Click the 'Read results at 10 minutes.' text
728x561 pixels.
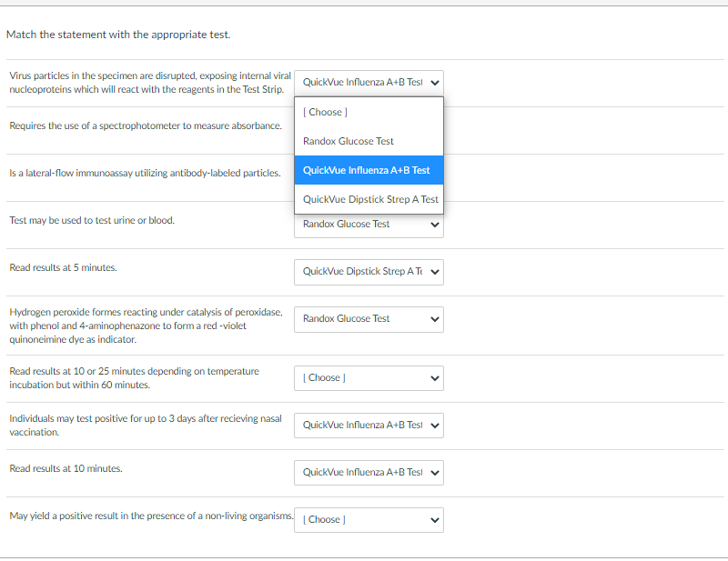(x=66, y=468)
